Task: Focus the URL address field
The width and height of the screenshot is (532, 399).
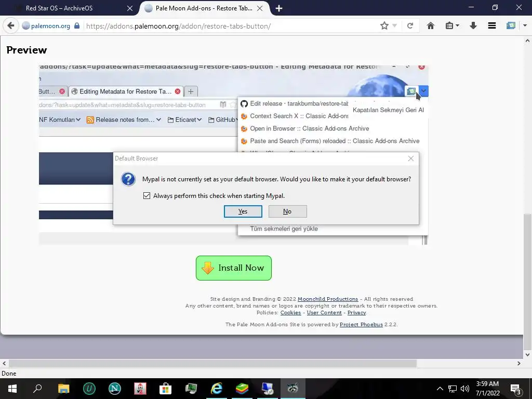Action: click(x=231, y=26)
